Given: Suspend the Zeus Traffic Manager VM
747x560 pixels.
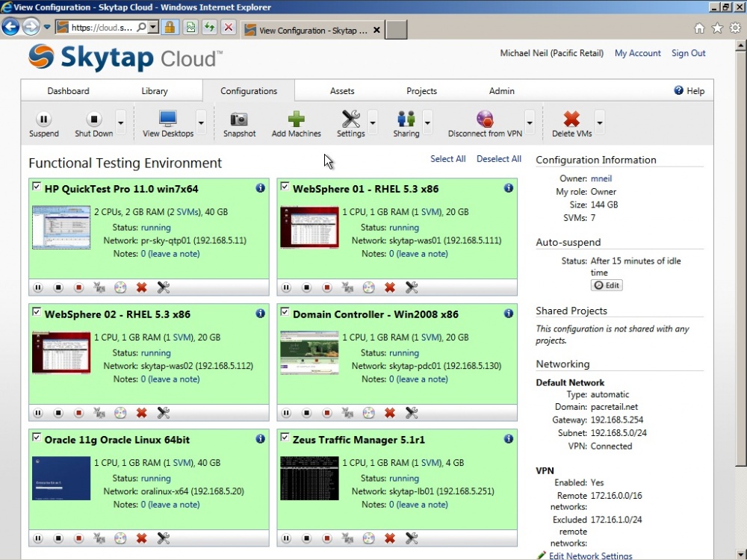Looking at the screenshot, I should tap(286, 538).
